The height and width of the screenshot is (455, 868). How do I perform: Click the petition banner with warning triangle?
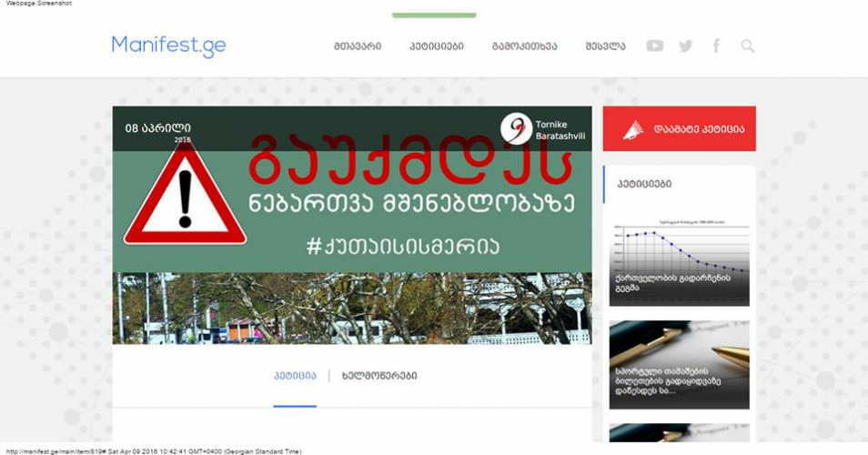(352, 225)
